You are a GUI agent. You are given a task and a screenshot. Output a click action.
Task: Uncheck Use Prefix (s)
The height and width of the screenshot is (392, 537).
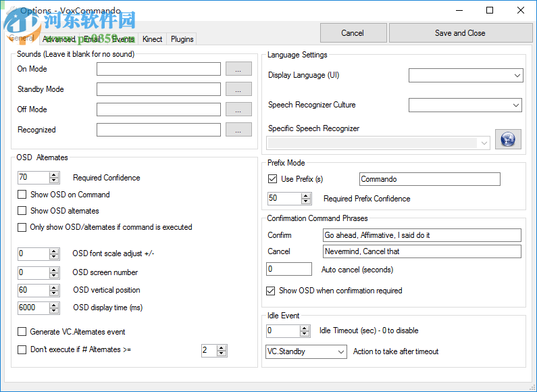coord(273,179)
